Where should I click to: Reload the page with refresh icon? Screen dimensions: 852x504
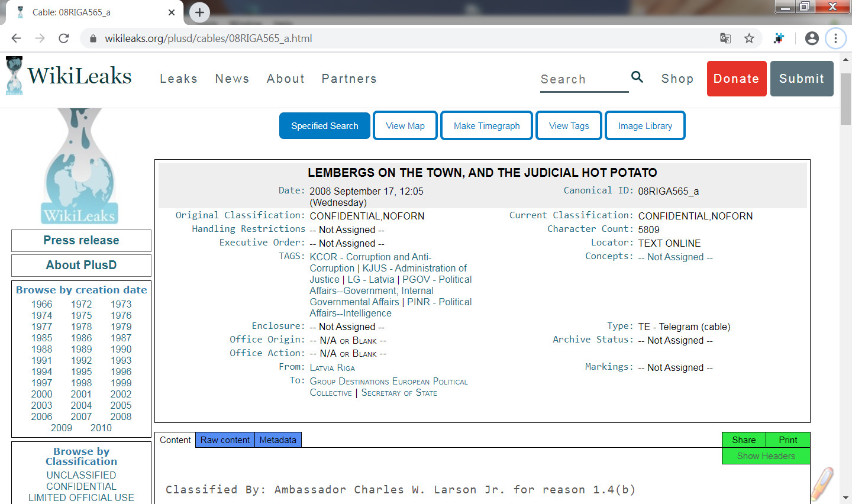point(64,38)
